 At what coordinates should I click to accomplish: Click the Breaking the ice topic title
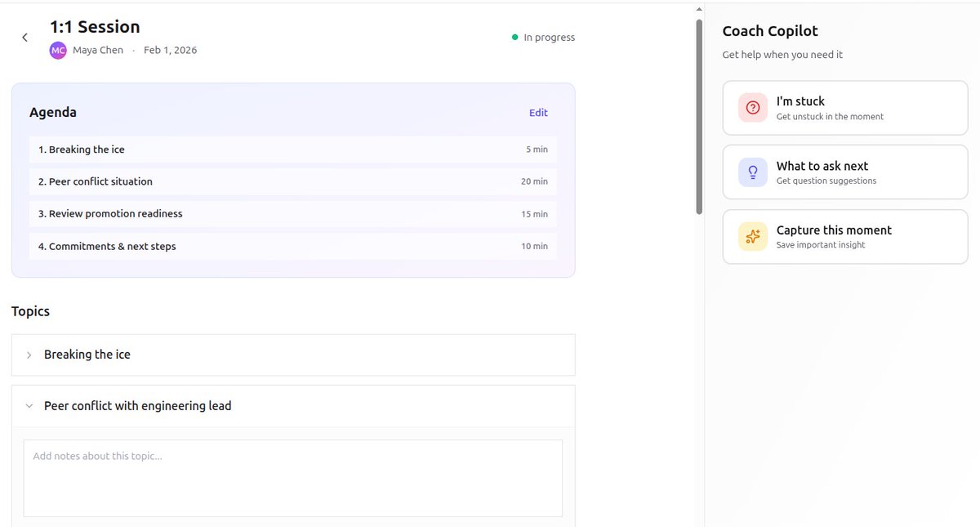click(87, 355)
